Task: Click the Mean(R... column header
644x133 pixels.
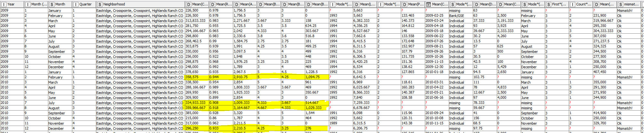Action: [221, 4]
